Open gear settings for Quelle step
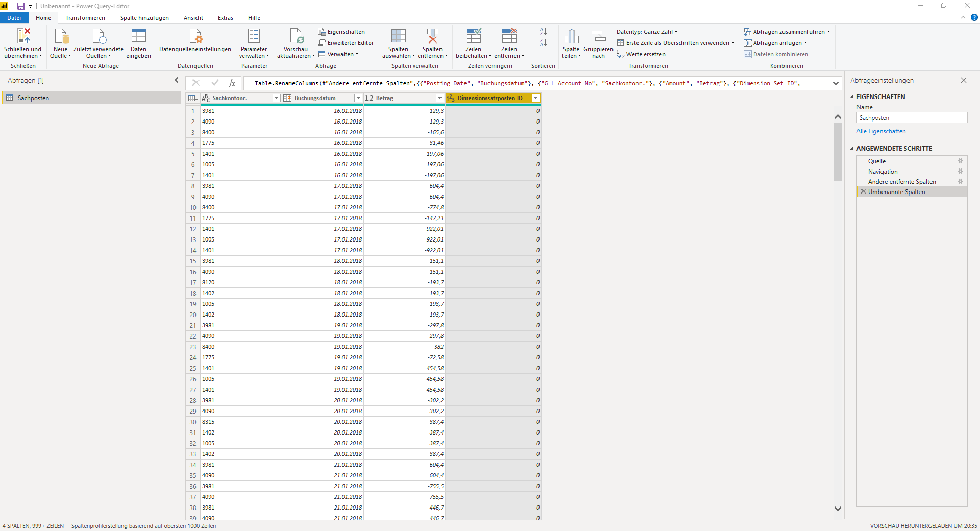 pyautogui.click(x=960, y=161)
